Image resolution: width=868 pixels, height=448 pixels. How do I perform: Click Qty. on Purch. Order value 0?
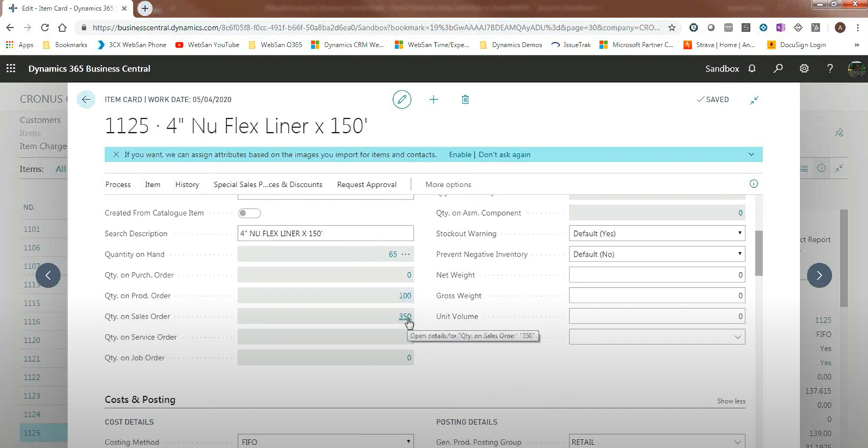(409, 275)
